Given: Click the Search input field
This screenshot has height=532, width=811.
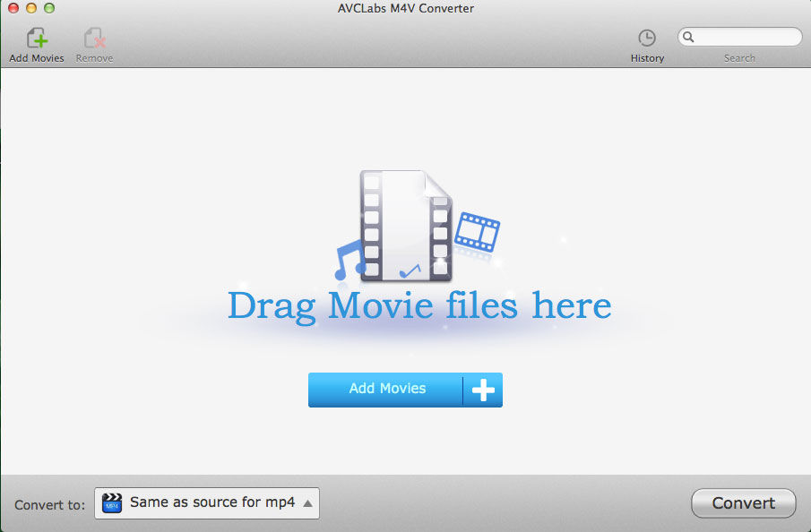Looking at the screenshot, I should click(739, 37).
